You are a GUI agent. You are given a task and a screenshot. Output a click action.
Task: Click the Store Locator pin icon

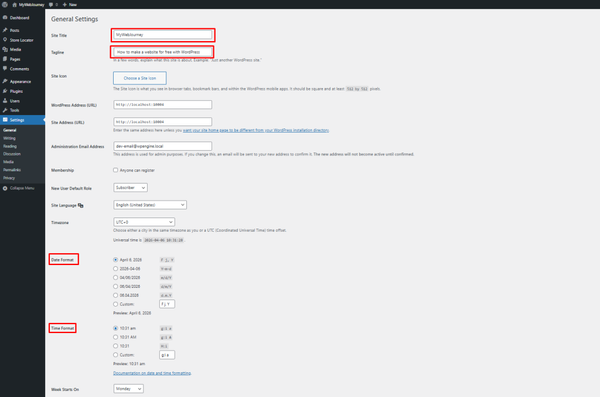pos(5,40)
